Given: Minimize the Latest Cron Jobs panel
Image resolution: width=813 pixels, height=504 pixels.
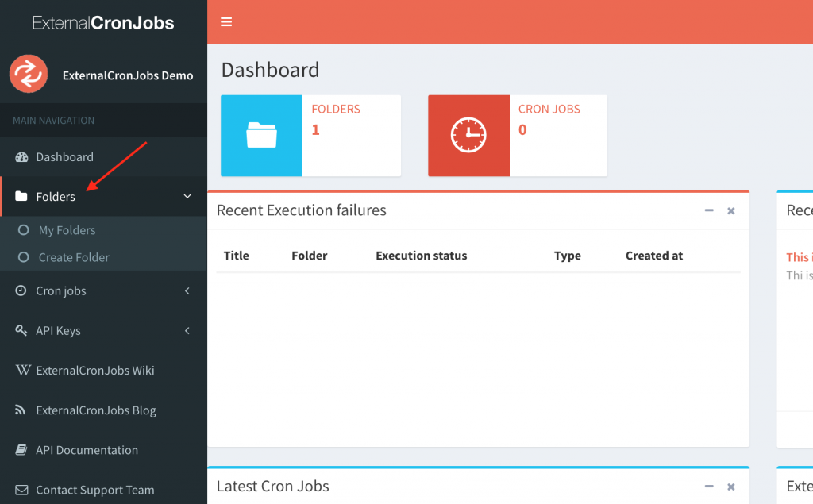Looking at the screenshot, I should click(x=709, y=486).
